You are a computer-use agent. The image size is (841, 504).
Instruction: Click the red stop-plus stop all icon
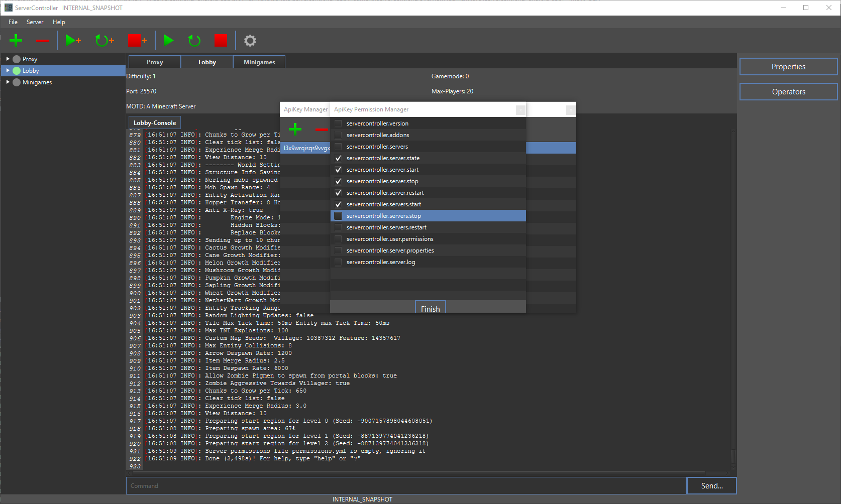(137, 40)
